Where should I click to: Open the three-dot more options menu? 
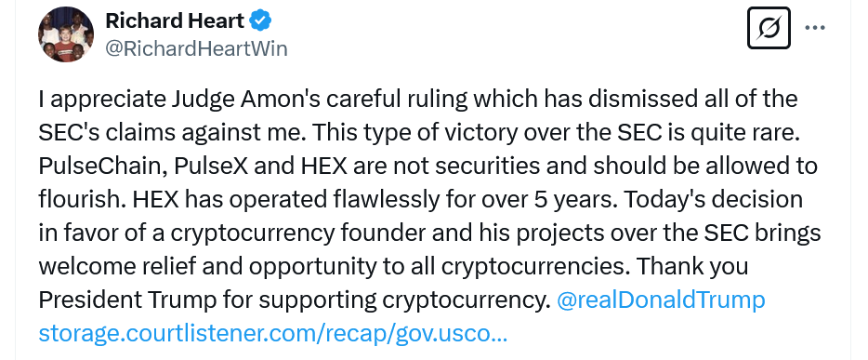click(815, 28)
